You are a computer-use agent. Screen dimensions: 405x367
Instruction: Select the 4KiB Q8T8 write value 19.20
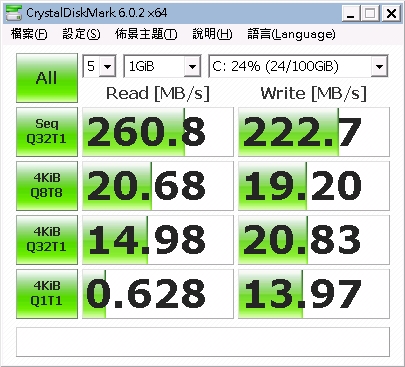[x=314, y=186]
